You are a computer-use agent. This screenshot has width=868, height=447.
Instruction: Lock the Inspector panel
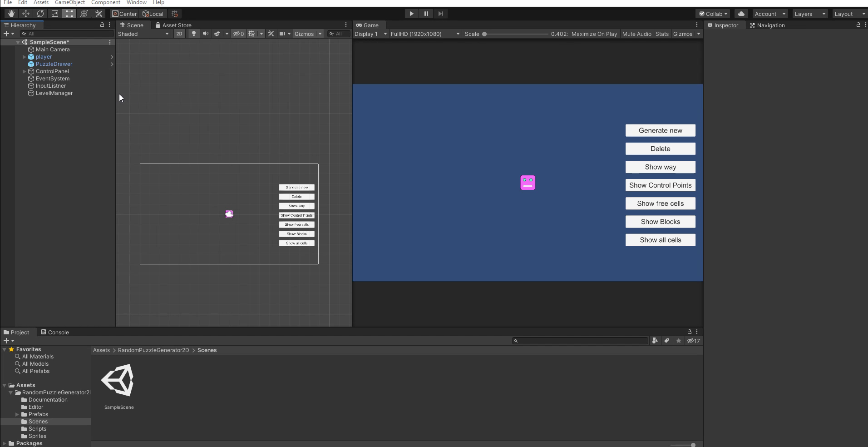(858, 25)
